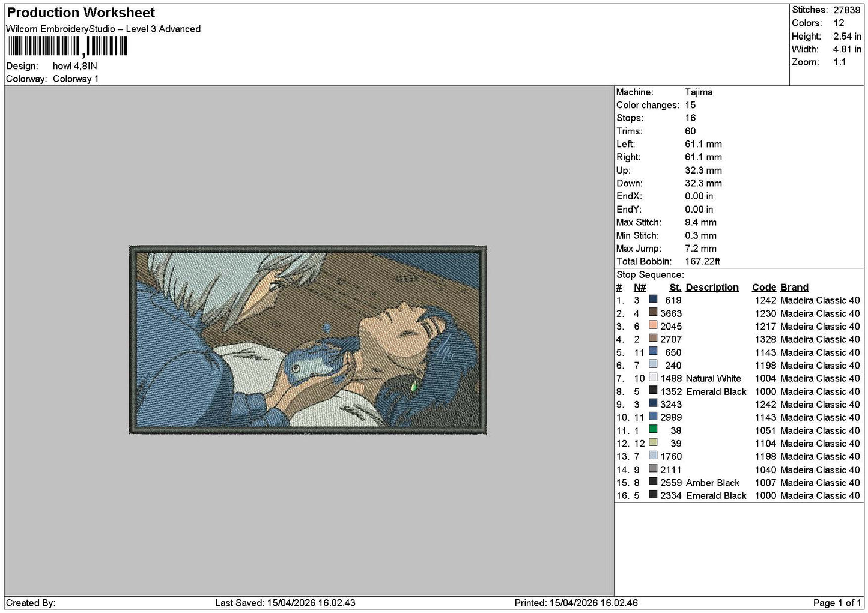Image resolution: width=868 pixels, height=613 pixels.
Task: Click the 'Colorway 1' value
Action: pyautogui.click(x=76, y=79)
